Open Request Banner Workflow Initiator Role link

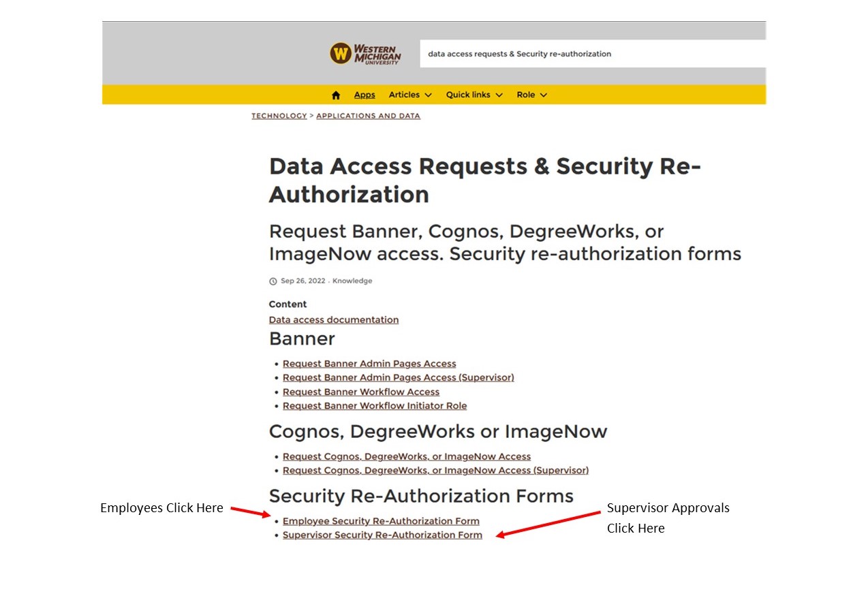[375, 406]
